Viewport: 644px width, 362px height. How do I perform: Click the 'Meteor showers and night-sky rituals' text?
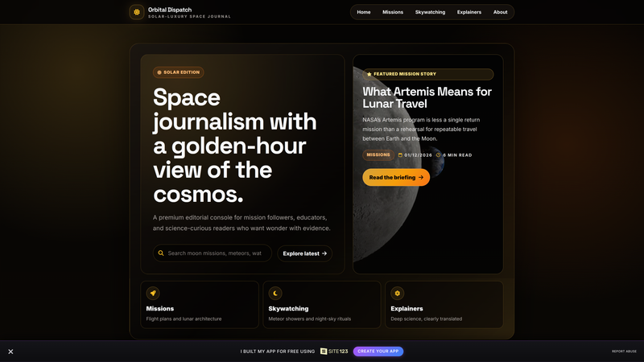pyautogui.click(x=310, y=319)
